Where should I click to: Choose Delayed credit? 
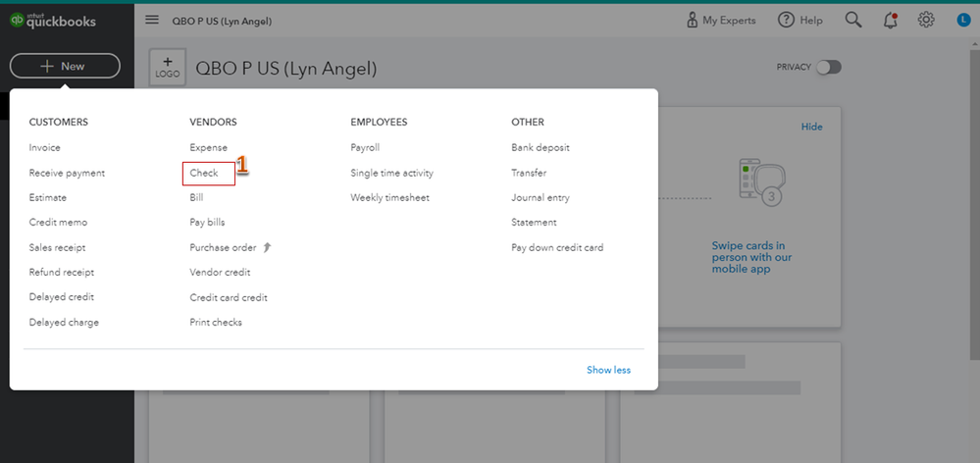61,297
